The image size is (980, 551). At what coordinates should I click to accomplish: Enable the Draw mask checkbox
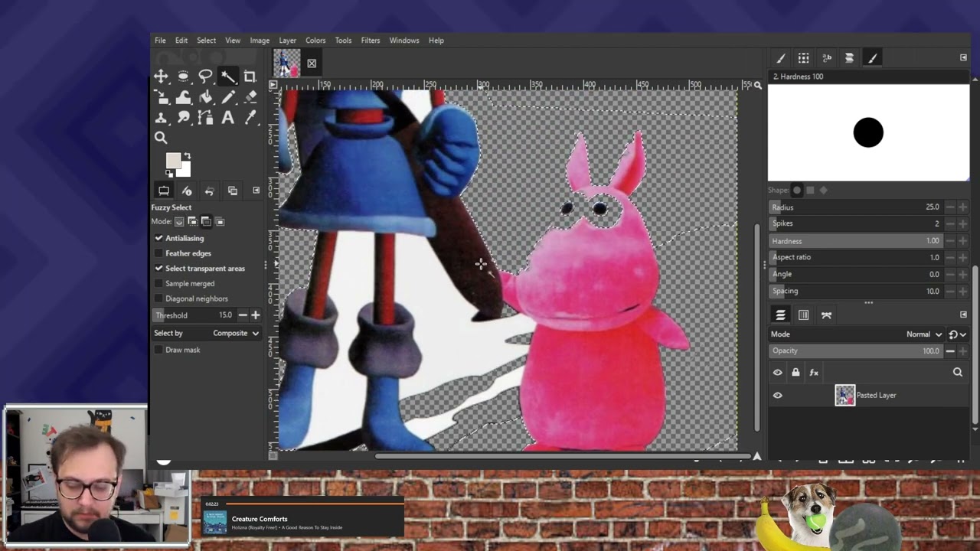159,350
